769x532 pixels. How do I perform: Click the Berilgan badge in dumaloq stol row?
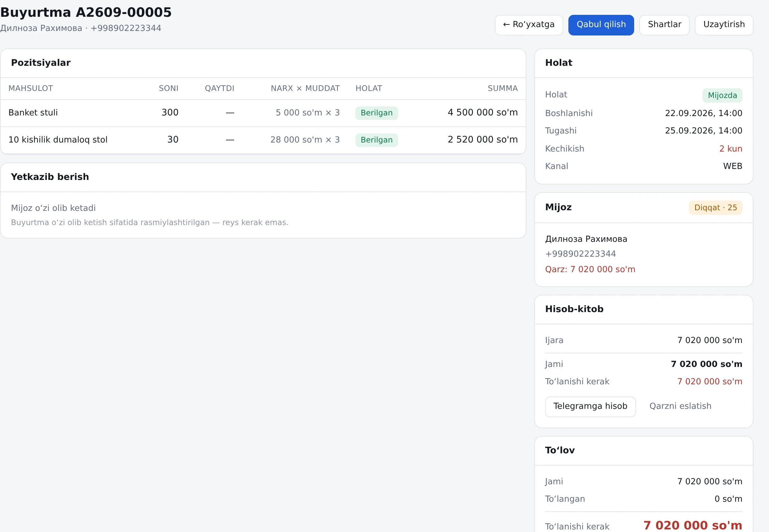376,140
